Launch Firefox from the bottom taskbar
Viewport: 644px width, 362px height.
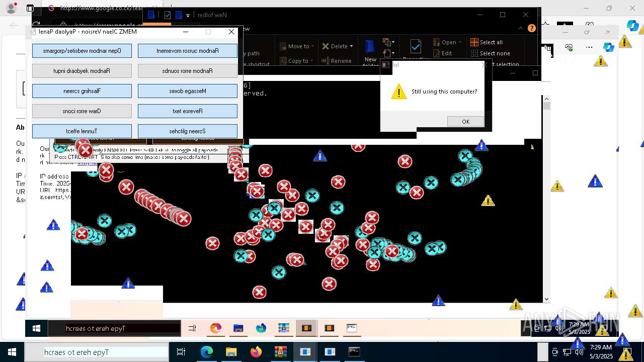click(256, 352)
